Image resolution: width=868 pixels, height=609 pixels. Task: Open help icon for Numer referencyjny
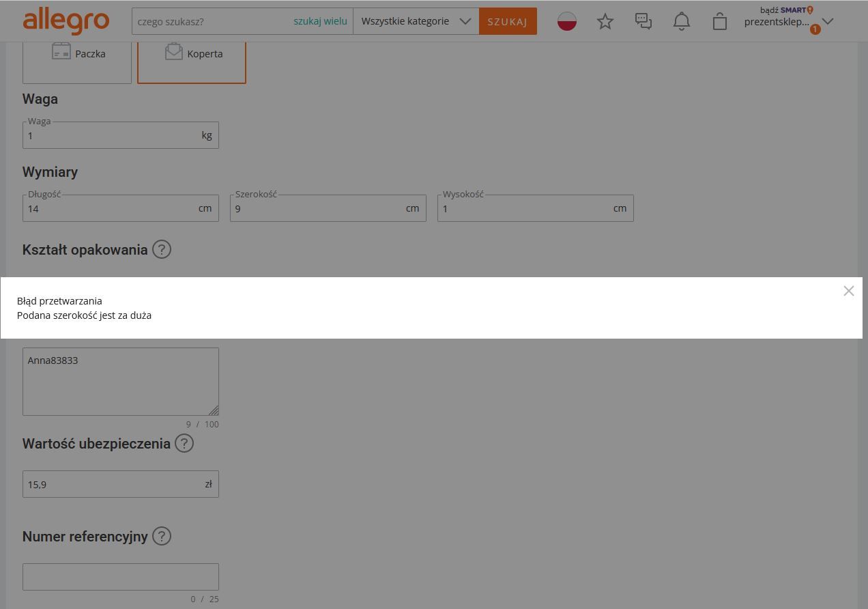point(162,536)
